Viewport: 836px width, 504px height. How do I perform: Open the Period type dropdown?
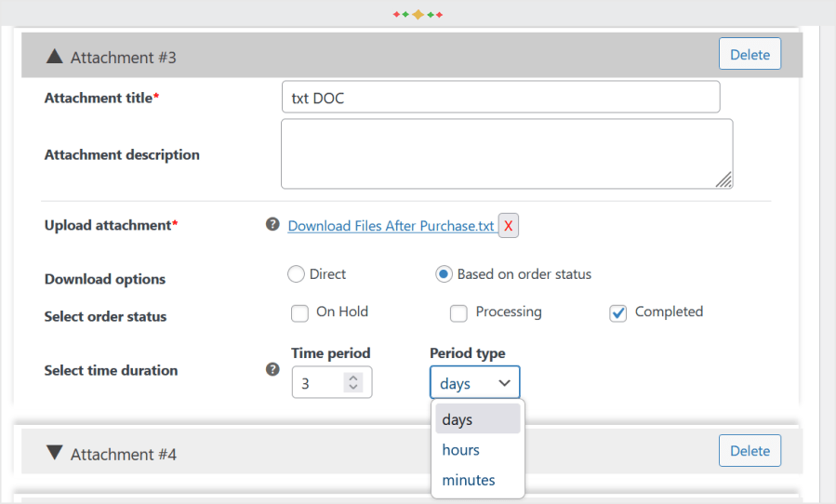pyautogui.click(x=474, y=382)
